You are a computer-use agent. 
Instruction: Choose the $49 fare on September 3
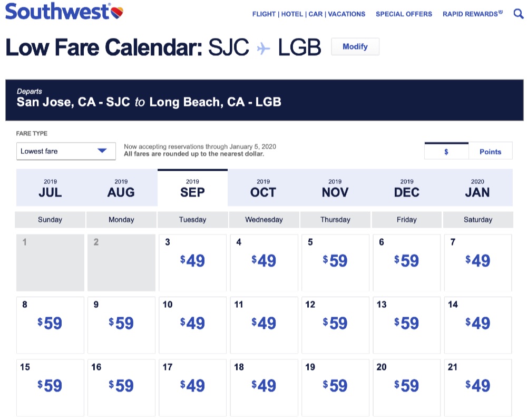(192, 261)
